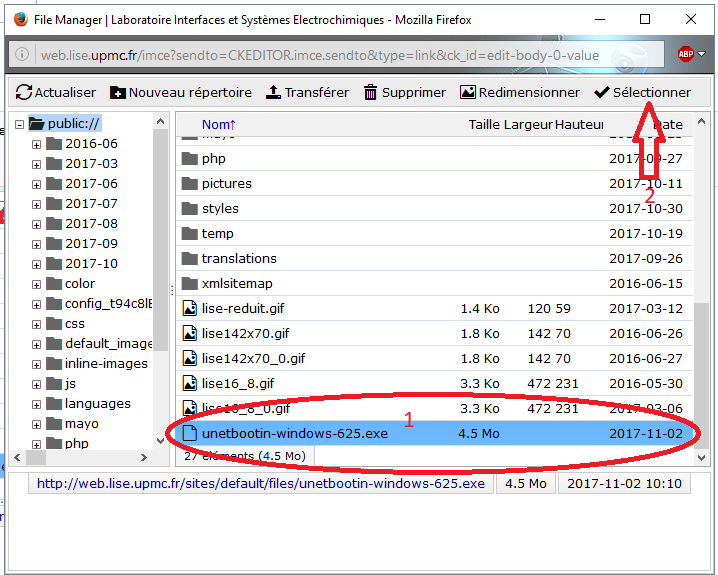This screenshot has height=575, width=718.
Task: Click the file list's scroll up arrow
Action: [x=701, y=121]
